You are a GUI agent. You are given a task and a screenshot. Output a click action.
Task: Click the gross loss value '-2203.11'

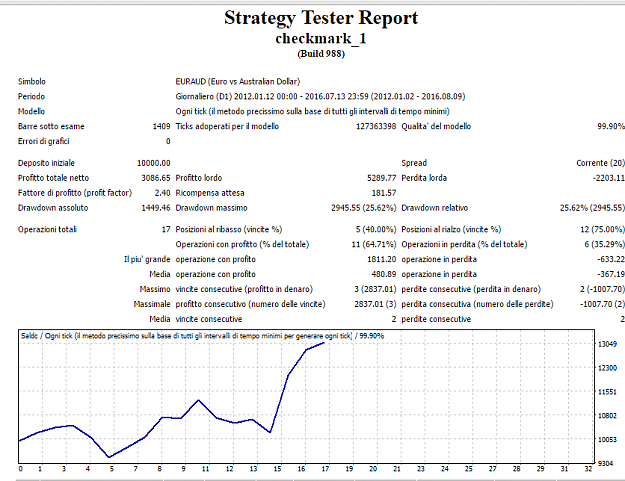point(609,178)
